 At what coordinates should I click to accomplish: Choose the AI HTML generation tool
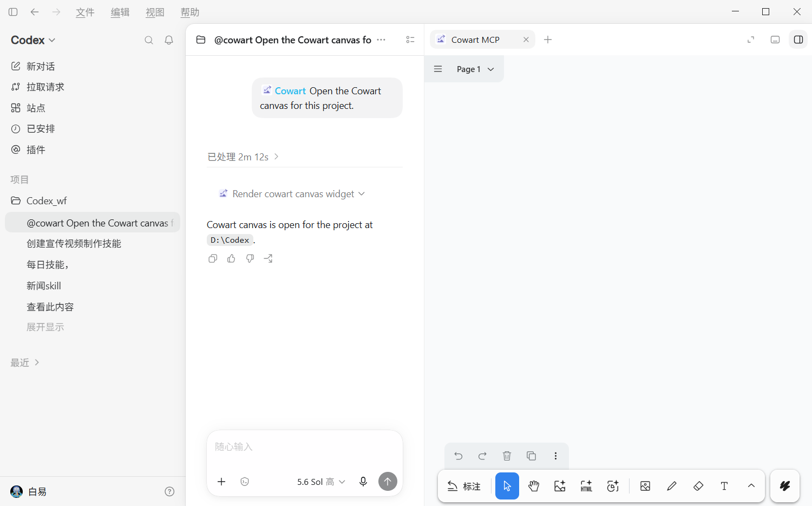pyautogui.click(x=586, y=486)
